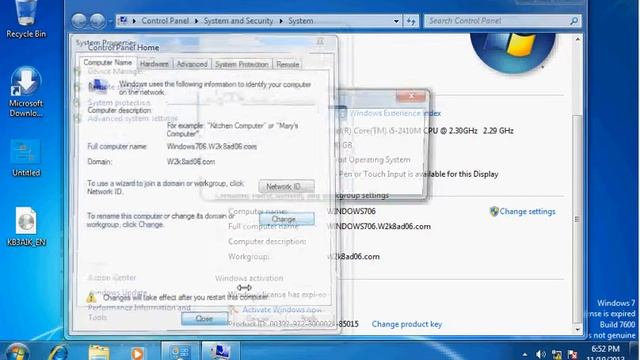Click the System breadcrumb
This screenshot has height=360, width=640.
click(301, 21)
